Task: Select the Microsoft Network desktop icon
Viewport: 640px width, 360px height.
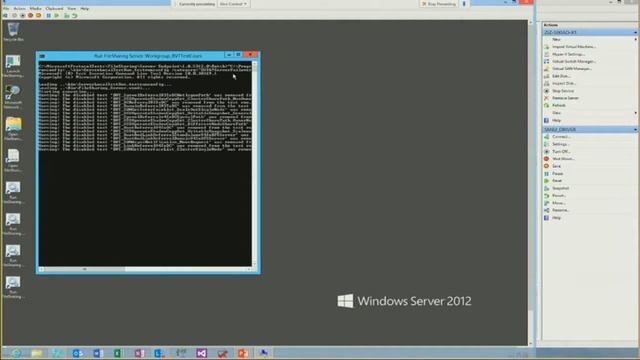Action: point(13,97)
